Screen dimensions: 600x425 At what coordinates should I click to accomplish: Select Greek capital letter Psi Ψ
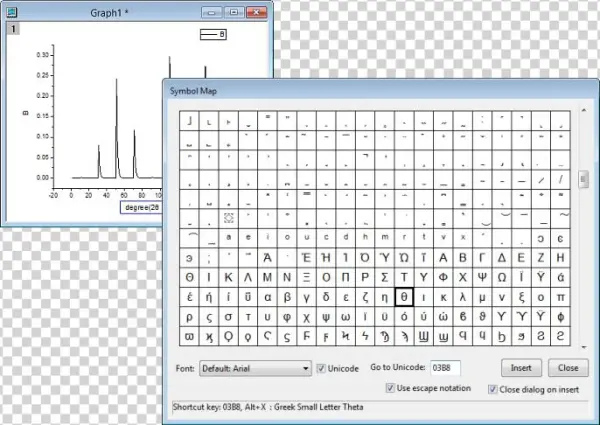click(x=482, y=277)
